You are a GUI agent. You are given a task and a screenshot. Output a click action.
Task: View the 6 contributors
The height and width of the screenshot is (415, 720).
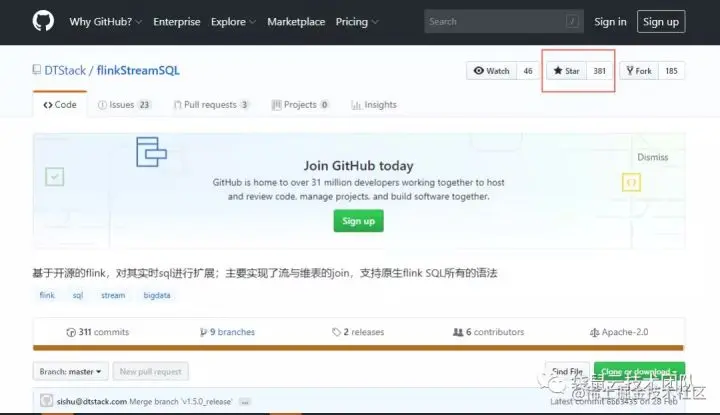(488, 332)
